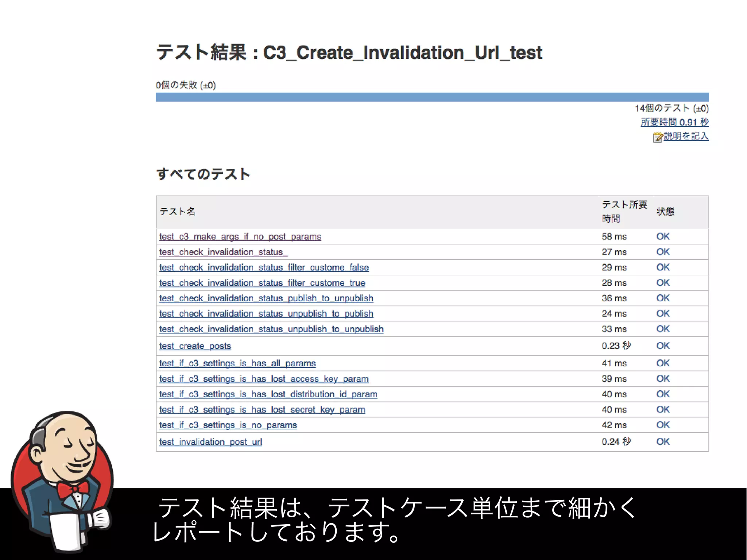Click the 0.23 秒 duration cell
The image size is (747, 560).
616,345
